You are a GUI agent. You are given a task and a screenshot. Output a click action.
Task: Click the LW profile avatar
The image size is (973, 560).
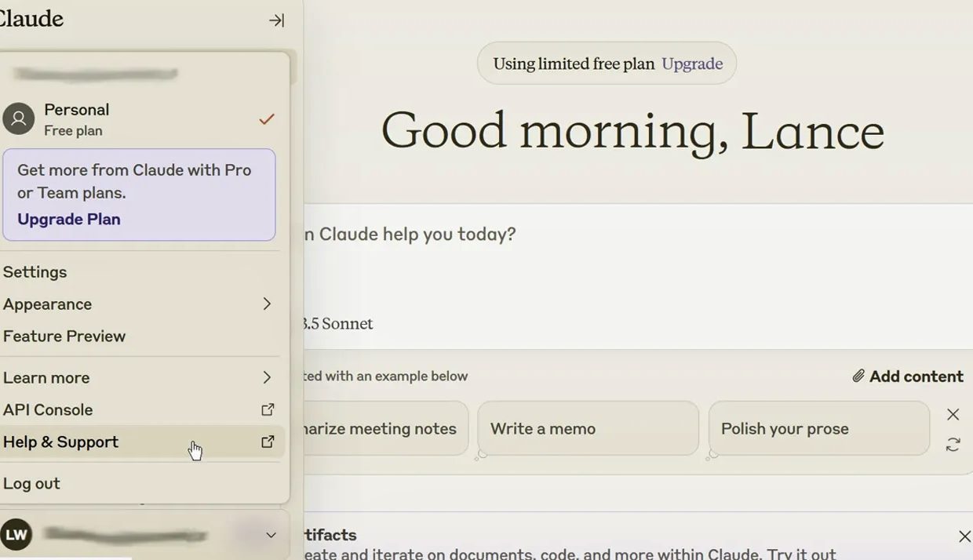tap(16, 535)
